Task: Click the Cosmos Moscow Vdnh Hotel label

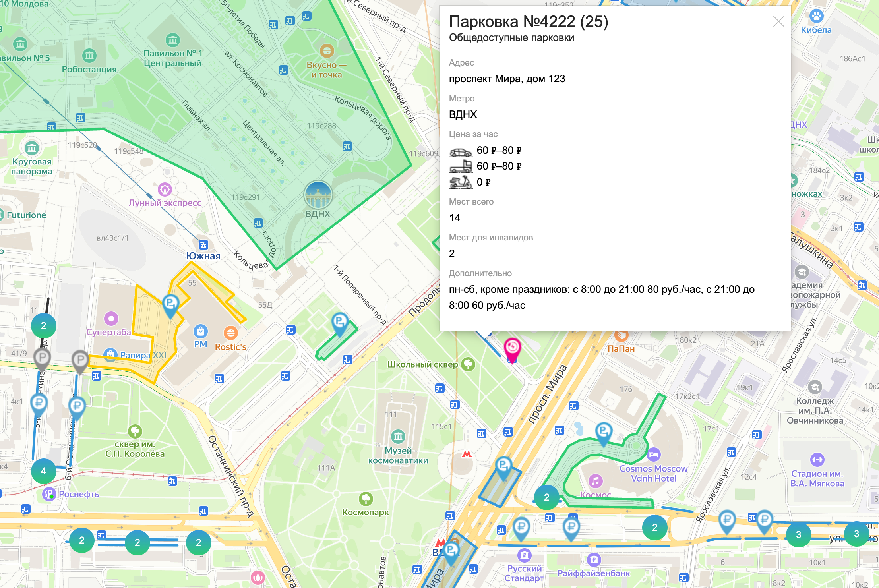Action: [x=653, y=474]
